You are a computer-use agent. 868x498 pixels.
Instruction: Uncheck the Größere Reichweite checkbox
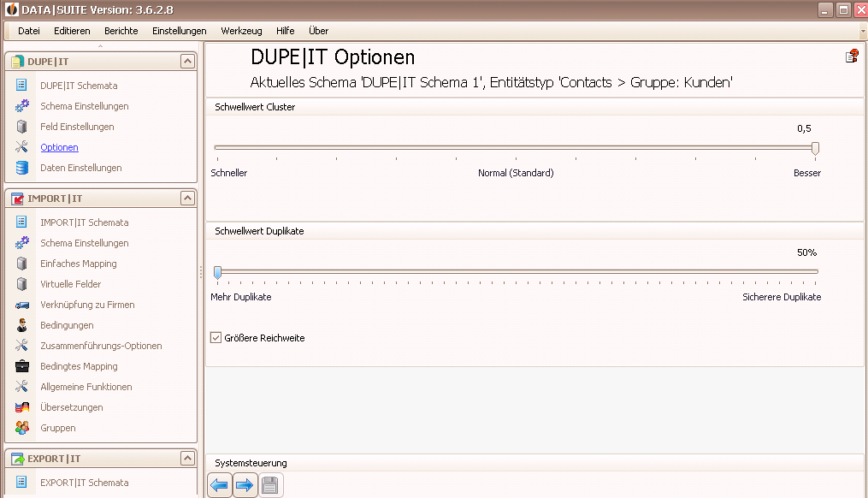tap(216, 338)
